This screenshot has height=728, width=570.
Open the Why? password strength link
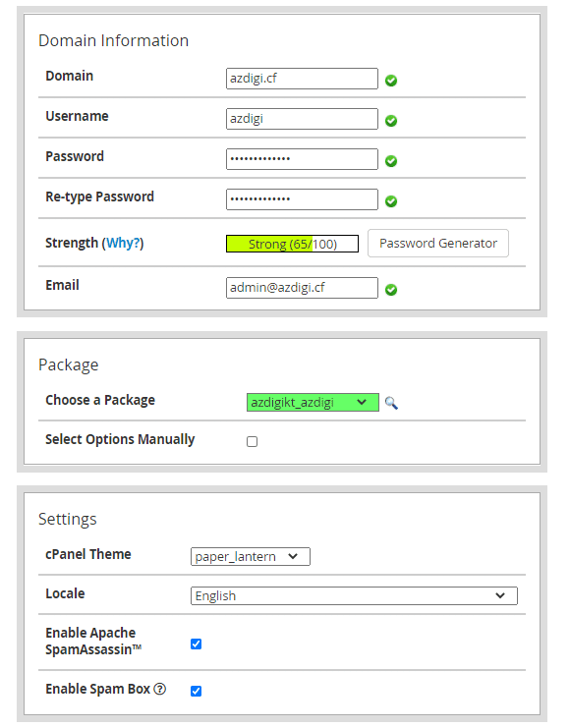click(123, 243)
